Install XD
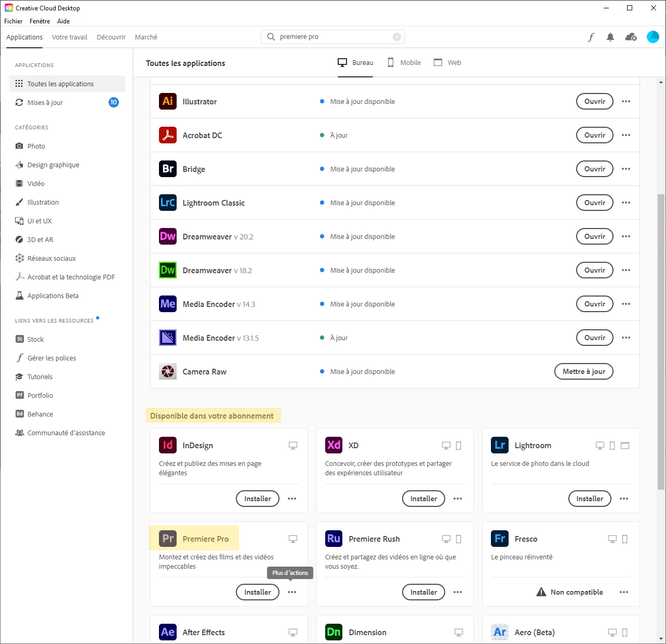 (423, 499)
